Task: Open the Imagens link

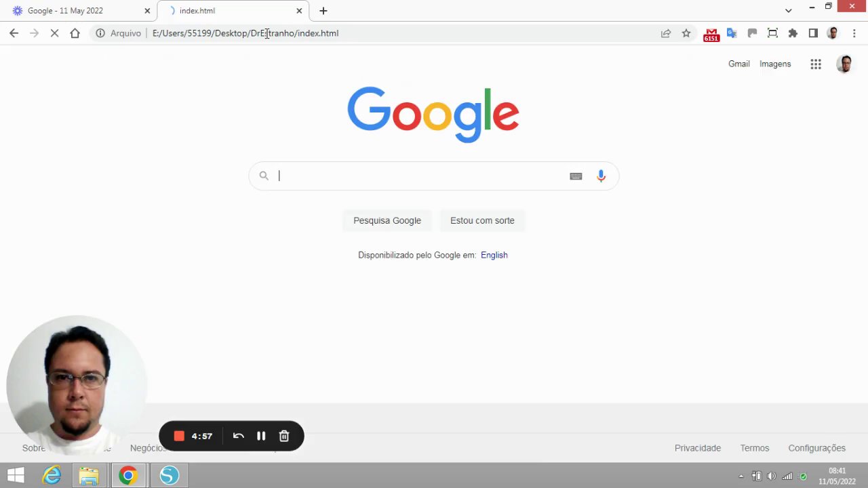Action: coord(775,64)
